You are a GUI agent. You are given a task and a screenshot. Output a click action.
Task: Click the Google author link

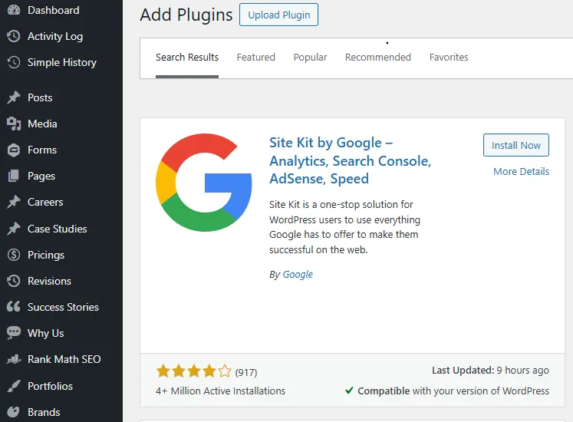[298, 274]
